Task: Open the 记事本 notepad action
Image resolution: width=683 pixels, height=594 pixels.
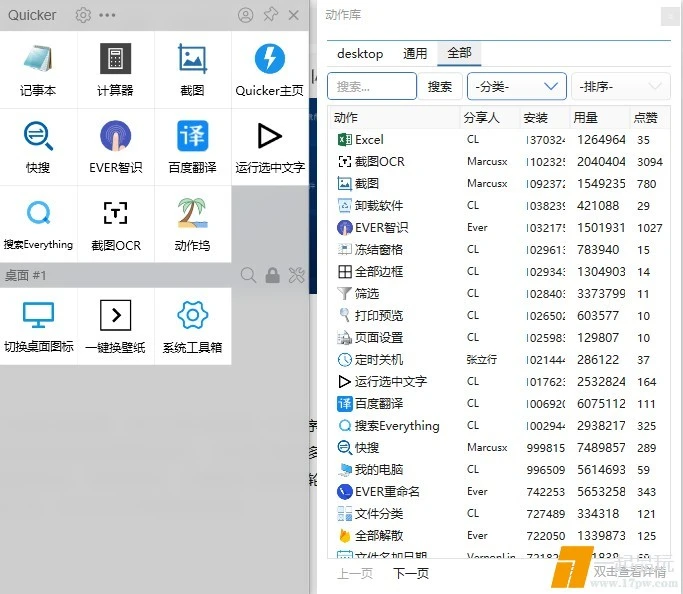Action: pyautogui.click(x=38, y=69)
